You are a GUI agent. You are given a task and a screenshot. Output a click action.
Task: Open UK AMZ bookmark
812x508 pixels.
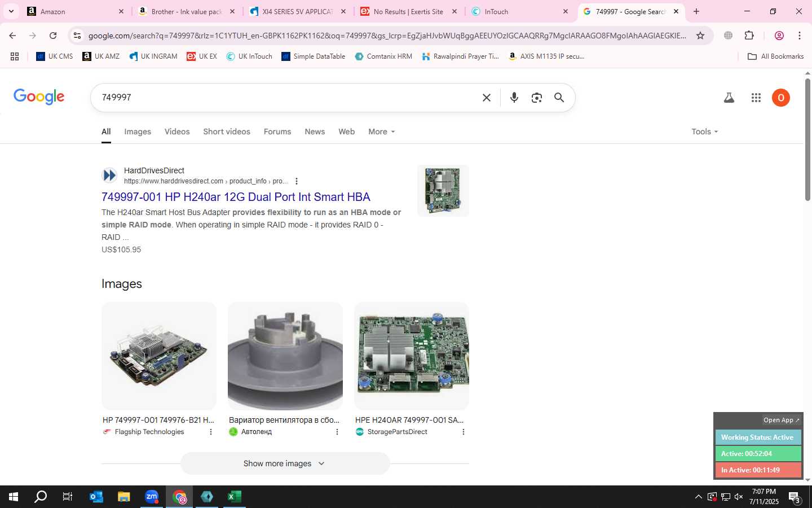101,56
